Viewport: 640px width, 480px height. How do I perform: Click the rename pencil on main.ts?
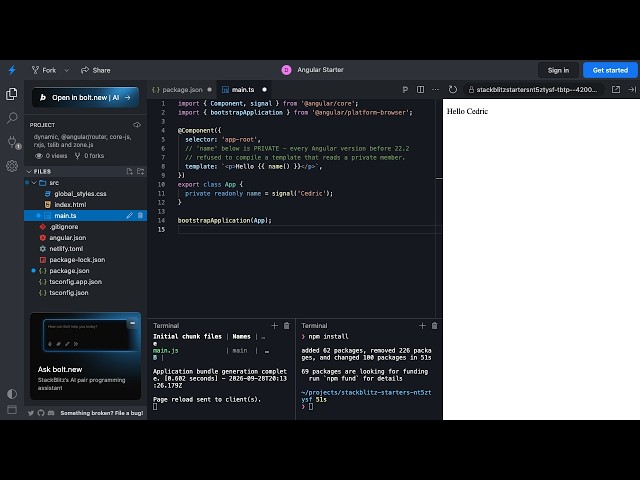click(129, 216)
